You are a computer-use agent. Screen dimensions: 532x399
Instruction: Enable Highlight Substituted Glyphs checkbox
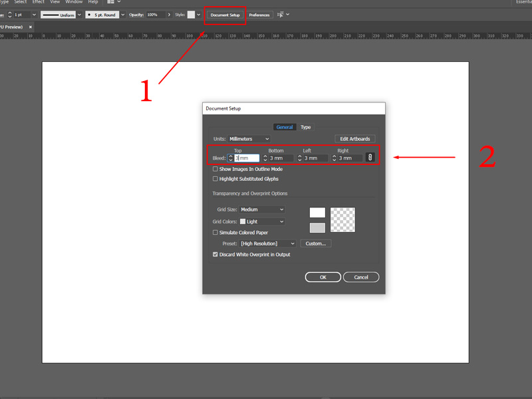click(x=215, y=179)
